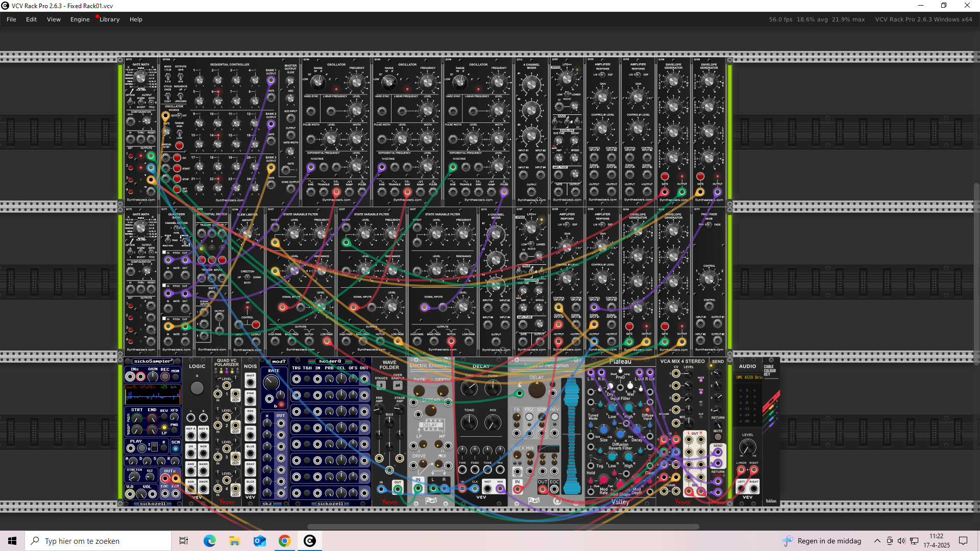Viewport: 980px width, 551px height.
Task: Open Wave Folder STAGES selector
Action: point(381,385)
